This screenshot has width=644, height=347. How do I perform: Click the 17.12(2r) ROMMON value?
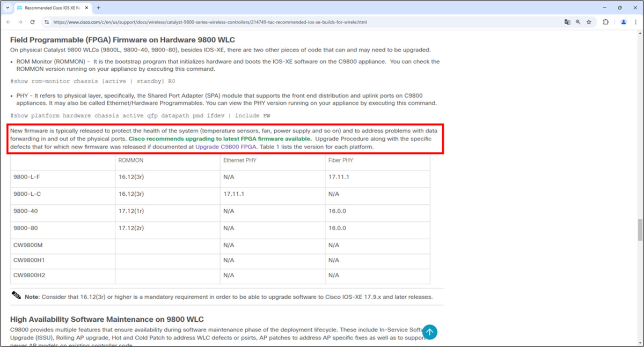[x=131, y=227]
